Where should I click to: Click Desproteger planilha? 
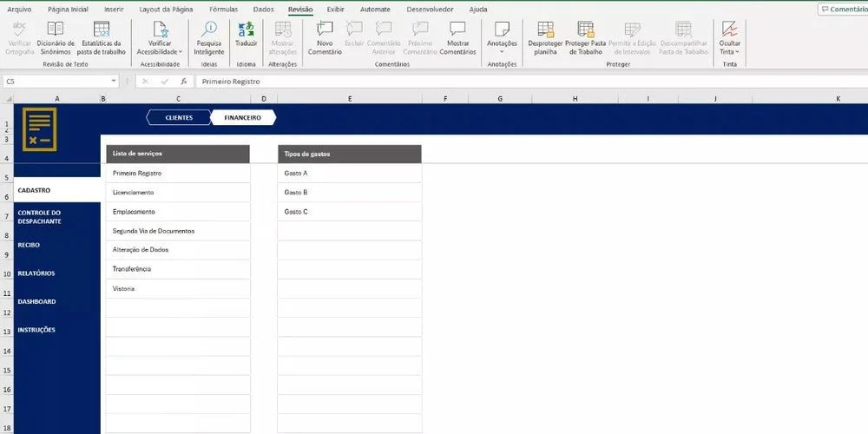coord(545,38)
